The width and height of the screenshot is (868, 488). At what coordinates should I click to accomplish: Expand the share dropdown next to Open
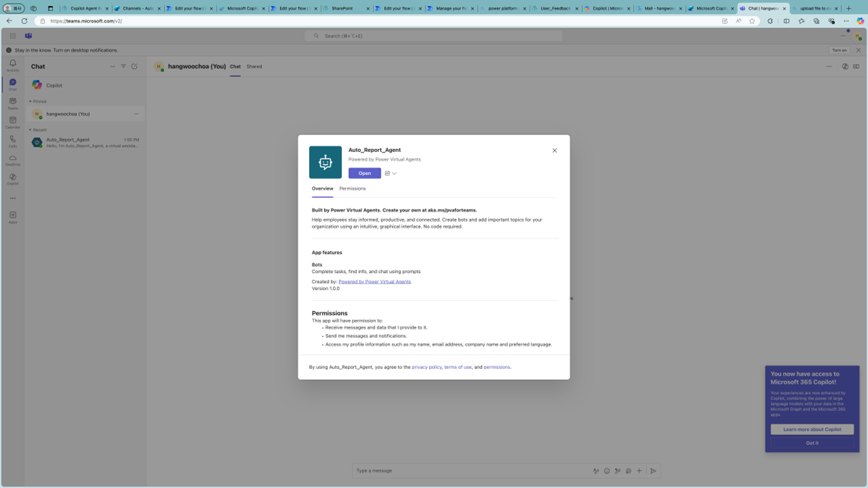point(391,174)
